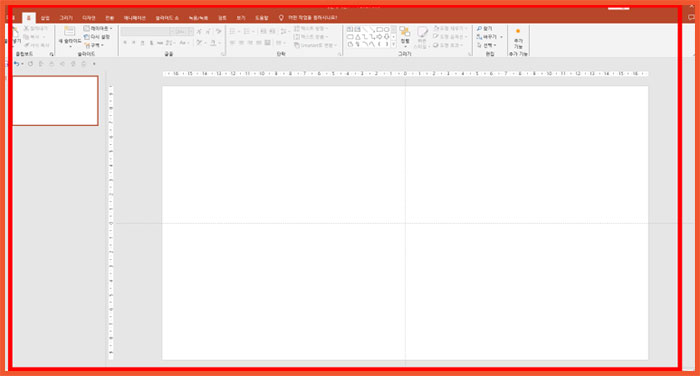Open the 보기 (View) tab
Viewport: 700px width, 376px height.
[x=241, y=18]
